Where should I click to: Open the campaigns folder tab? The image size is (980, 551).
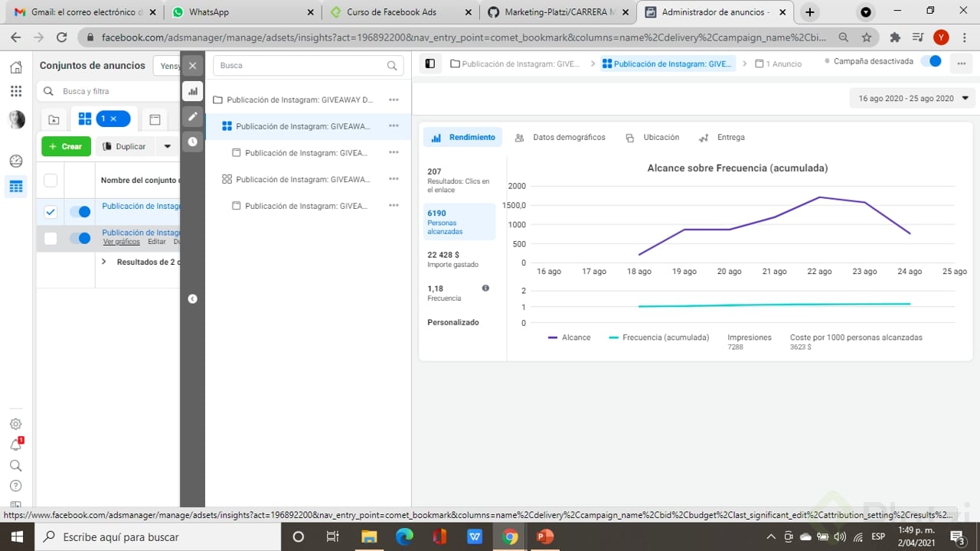click(54, 119)
